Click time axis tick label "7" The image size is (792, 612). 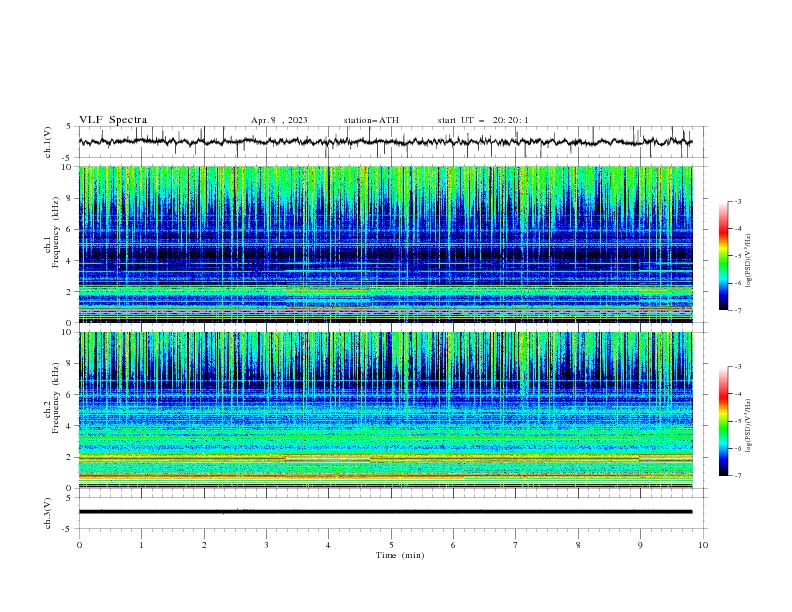516,545
